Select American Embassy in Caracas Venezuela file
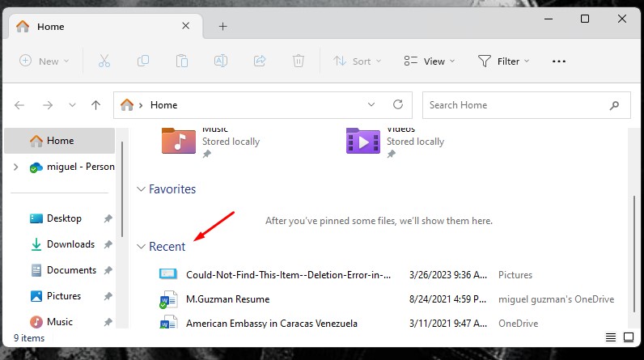Screen dimensions: 644x360 click(x=272, y=324)
